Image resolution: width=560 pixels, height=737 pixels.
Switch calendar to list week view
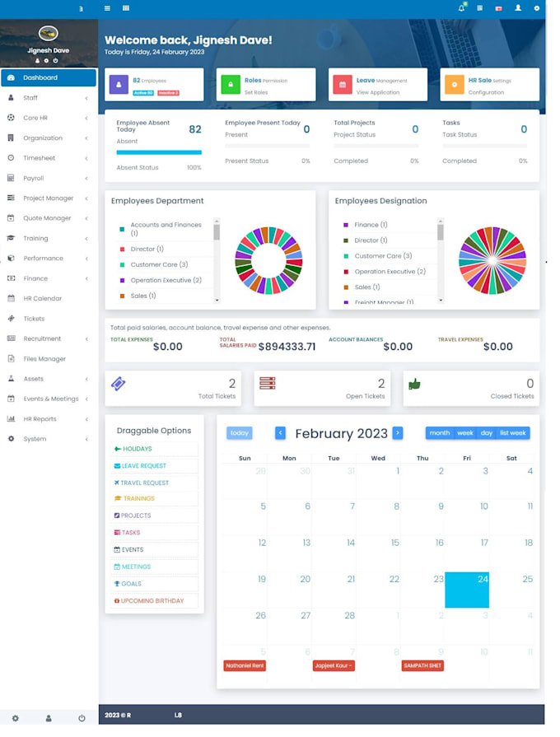pos(512,433)
